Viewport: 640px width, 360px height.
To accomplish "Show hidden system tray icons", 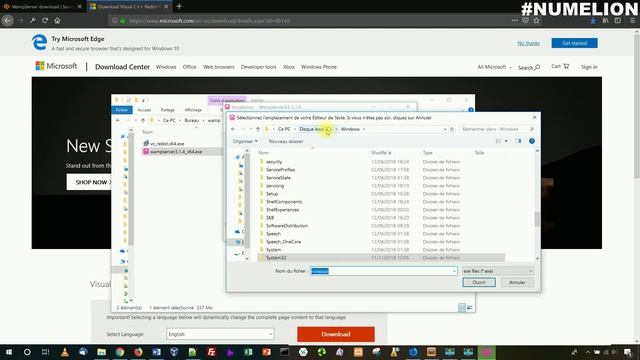I will tap(588, 352).
